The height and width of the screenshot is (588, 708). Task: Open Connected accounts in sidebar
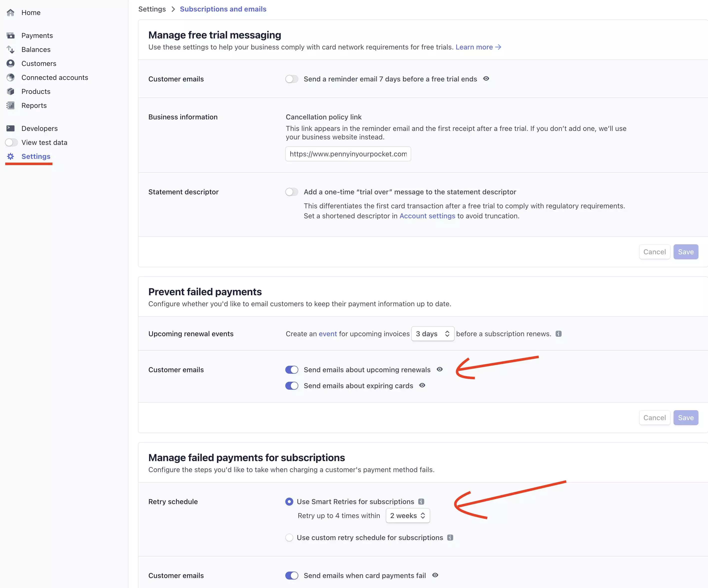click(x=55, y=77)
